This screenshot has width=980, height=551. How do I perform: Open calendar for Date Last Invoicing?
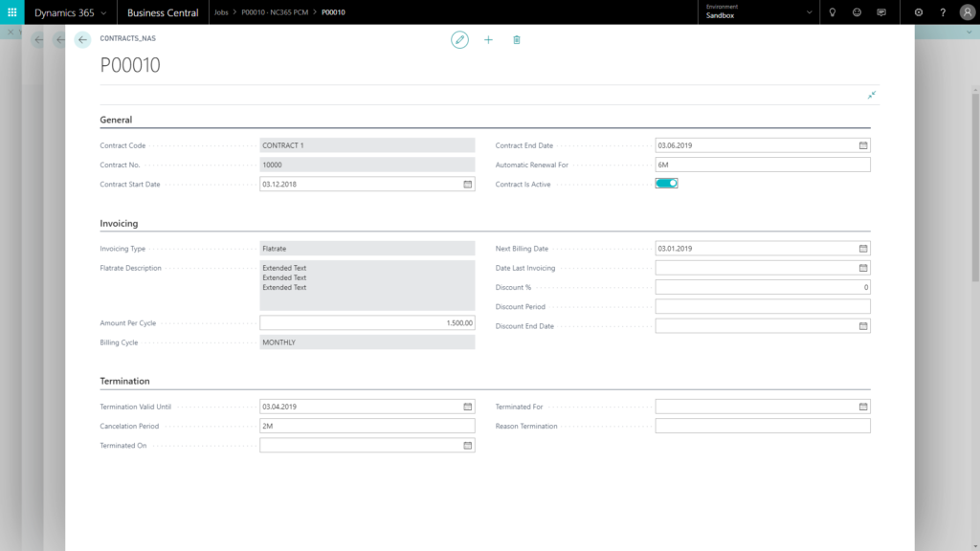coord(863,268)
